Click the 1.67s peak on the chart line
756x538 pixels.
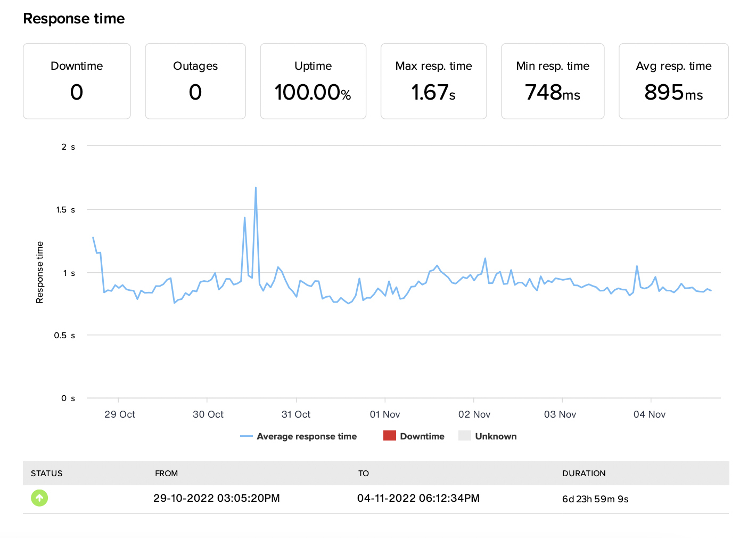tap(256, 188)
